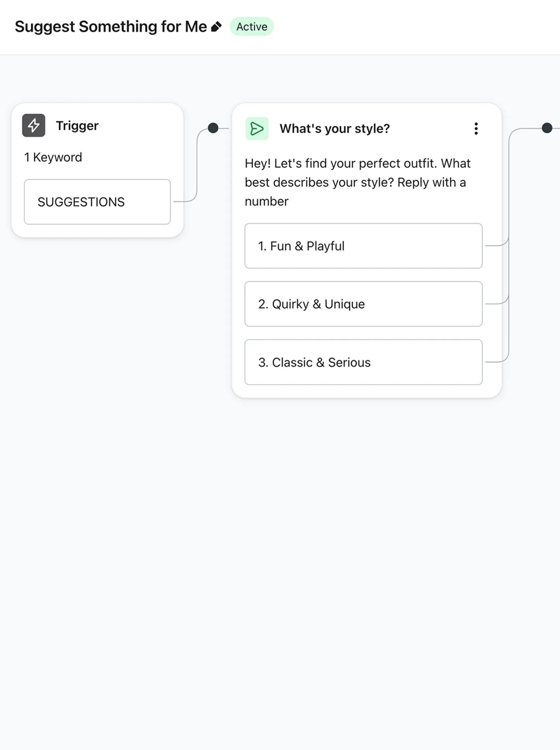Click the Suggest Something for Me title
The image size is (560, 750).
coord(111,27)
